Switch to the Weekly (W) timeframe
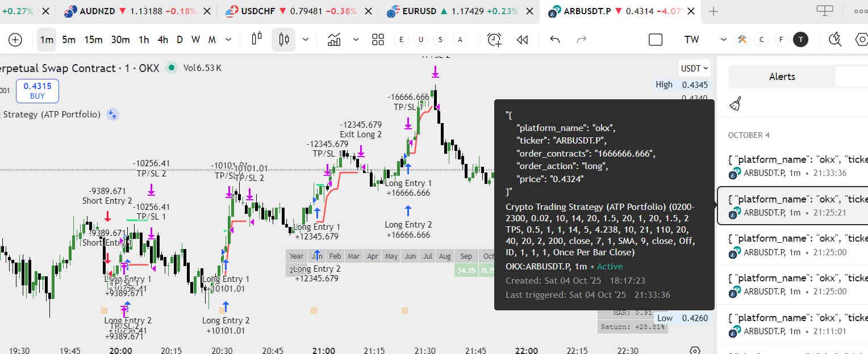The image size is (868, 354). (195, 40)
